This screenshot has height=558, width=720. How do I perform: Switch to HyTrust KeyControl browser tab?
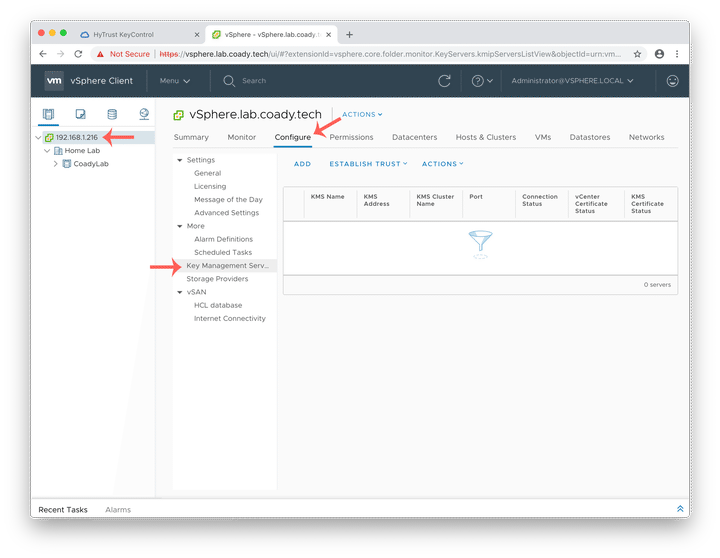[x=123, y=34]
